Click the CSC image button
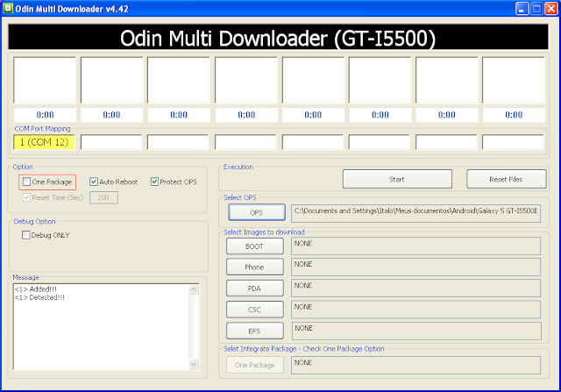561x392 pixels. (x=255, y=310)
